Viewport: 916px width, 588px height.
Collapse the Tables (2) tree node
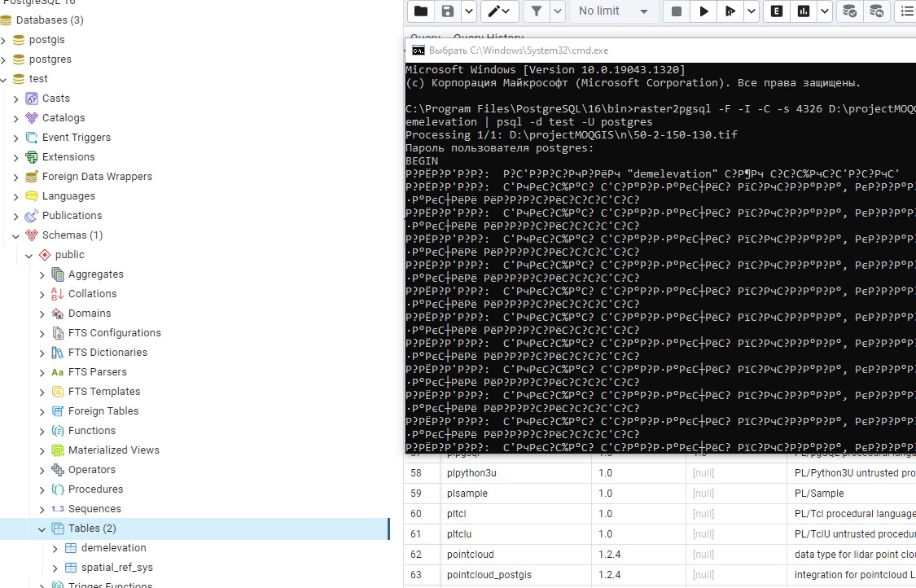[x=42, y=528]
